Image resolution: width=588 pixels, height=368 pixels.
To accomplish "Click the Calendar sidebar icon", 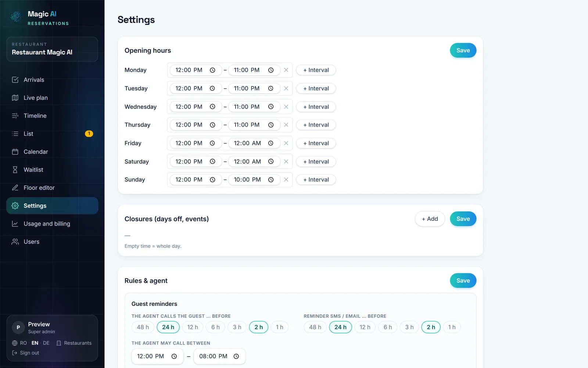I will tap(15, 152).
